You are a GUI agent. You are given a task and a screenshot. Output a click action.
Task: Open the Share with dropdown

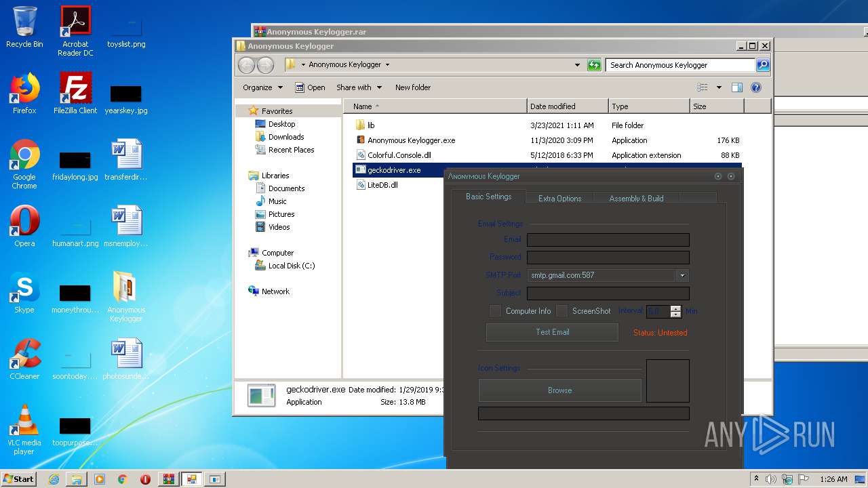[x=359, y=87]
